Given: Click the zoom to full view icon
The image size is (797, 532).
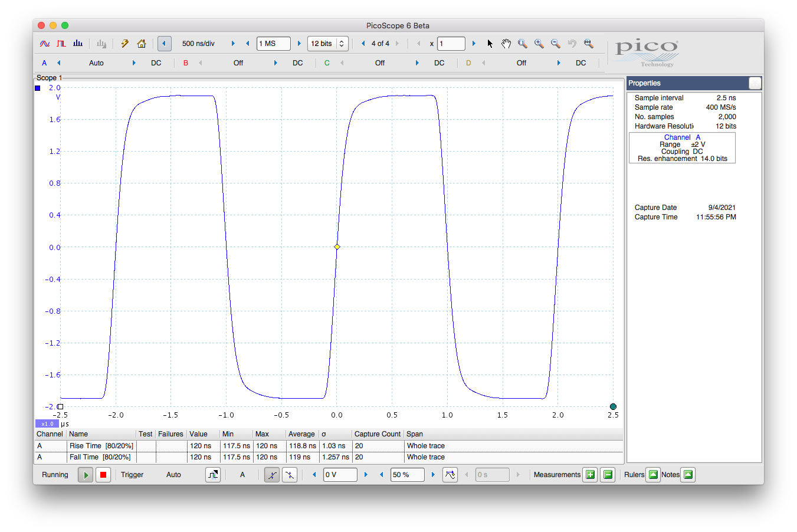Looking at the screenshot, I should 589,44.
